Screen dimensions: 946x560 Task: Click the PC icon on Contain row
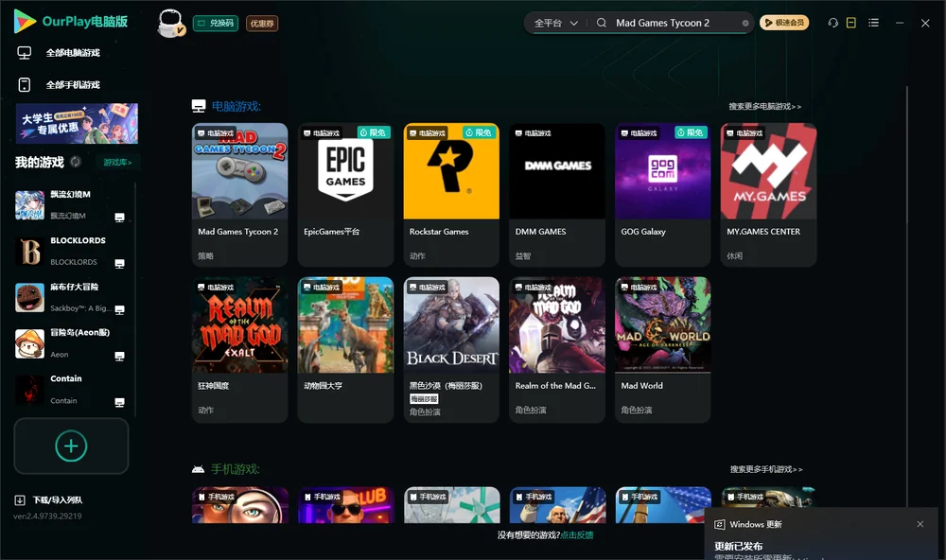point(119,402)
